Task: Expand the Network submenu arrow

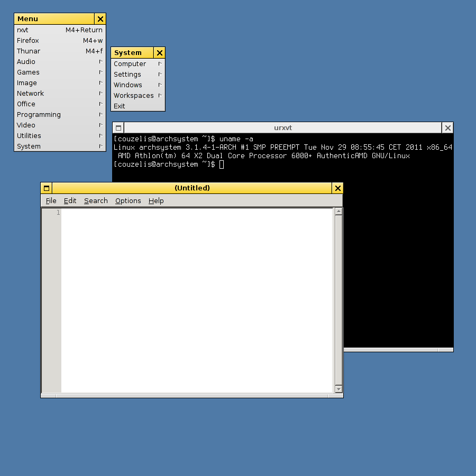Action: (x=101, y=93)
